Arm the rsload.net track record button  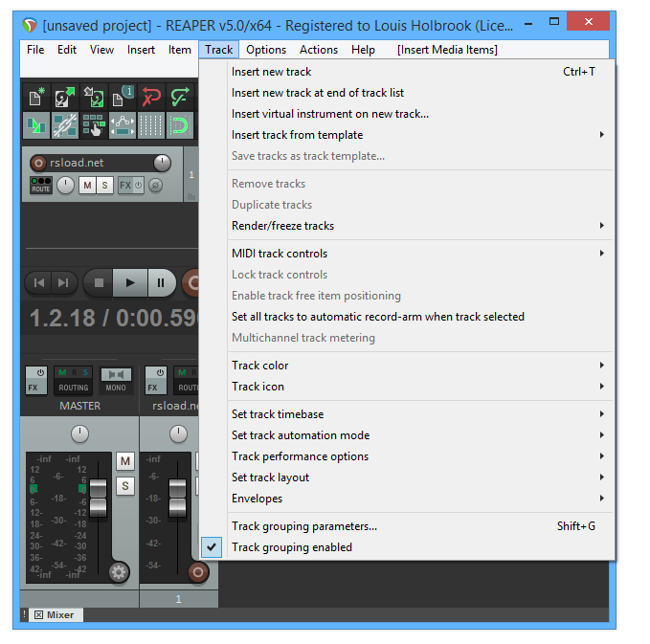tap(38, 163)
